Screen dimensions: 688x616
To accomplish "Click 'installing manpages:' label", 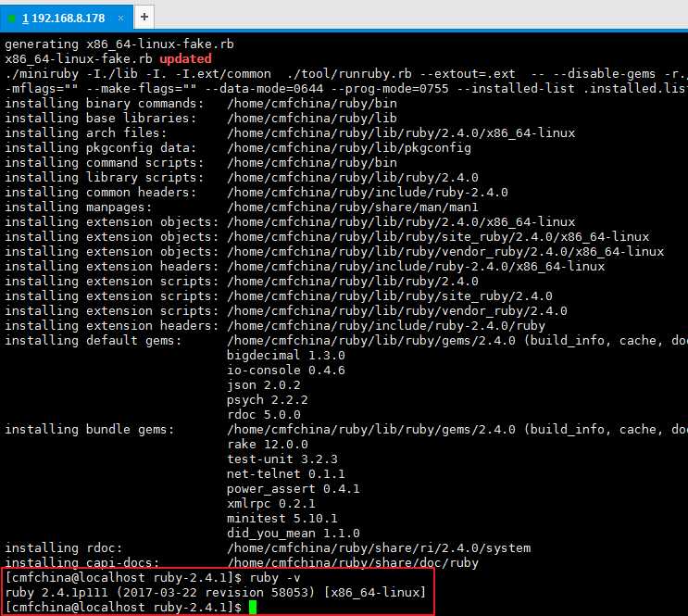I will point(79,207).
